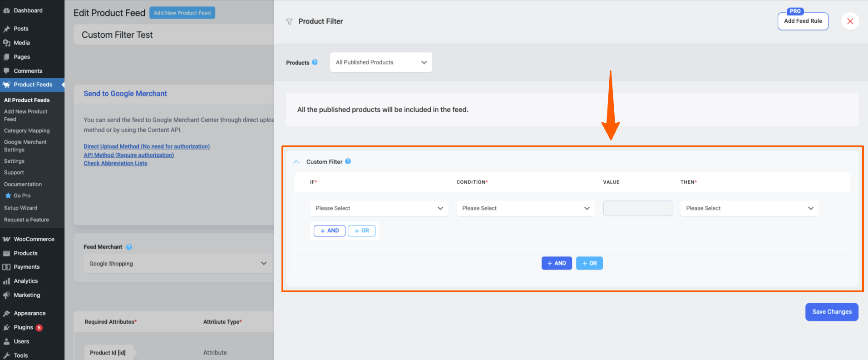
Task: Open Category Mapping submenu item
Action: [x=27, y=130]
